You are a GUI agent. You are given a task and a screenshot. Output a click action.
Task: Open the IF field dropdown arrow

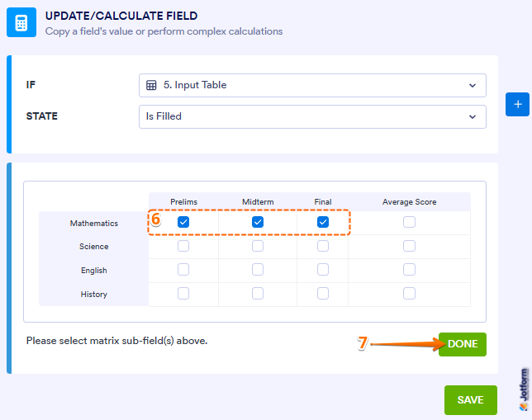(473, 86)
